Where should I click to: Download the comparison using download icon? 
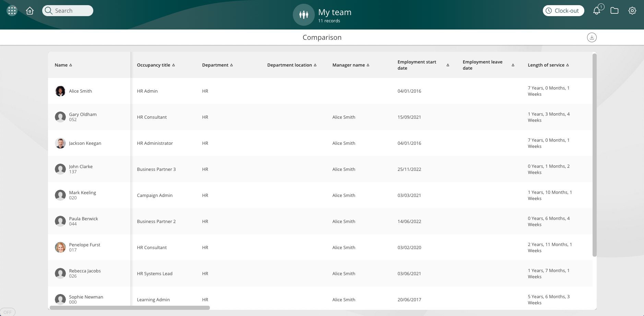coord(592,37)
